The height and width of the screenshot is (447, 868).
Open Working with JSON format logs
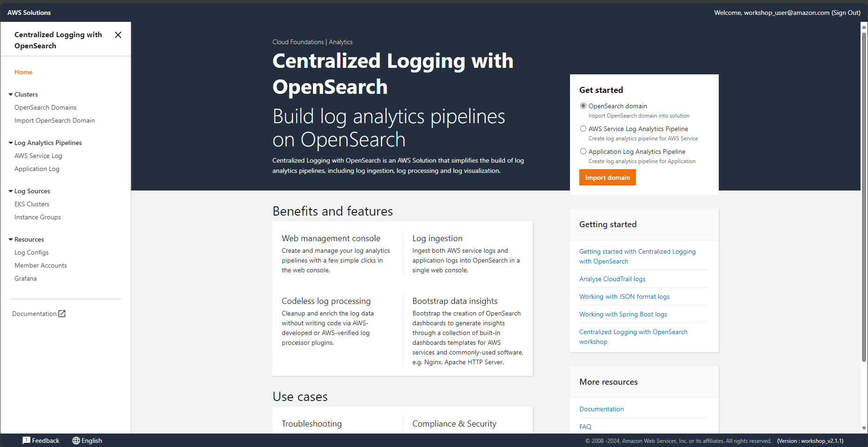pos(624,296)
